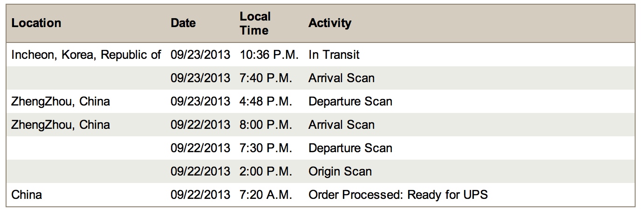Select the 4:48 P.M. time cell
This screenshot has height=211, width=644.
click(x=266, y=101)
